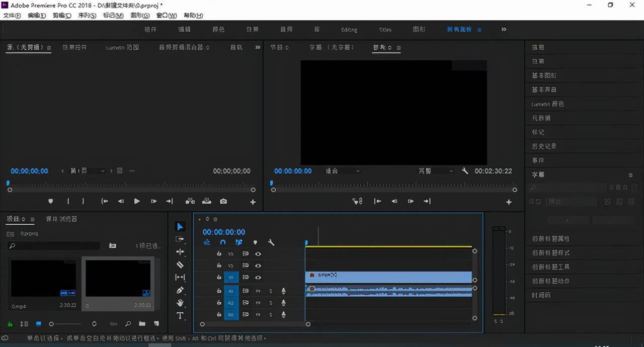Open Lumetri color panel in the right list
Viewport: 644px width, 347px height.
(x=547, y=104)
